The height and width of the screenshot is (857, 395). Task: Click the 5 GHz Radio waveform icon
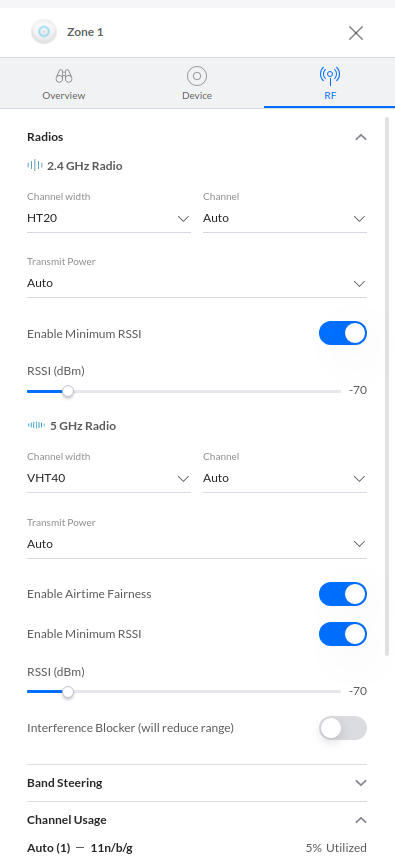click(x=37, y=425)
